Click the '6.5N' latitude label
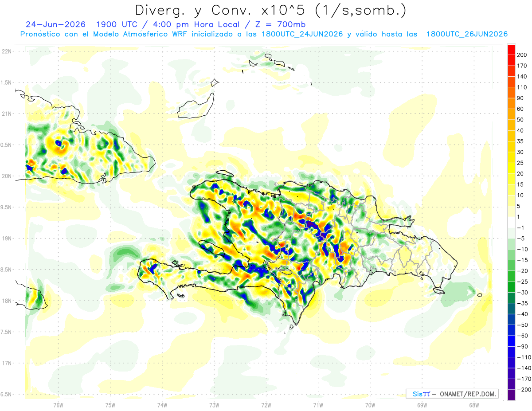The image size is (532, 411). (6, 394)
